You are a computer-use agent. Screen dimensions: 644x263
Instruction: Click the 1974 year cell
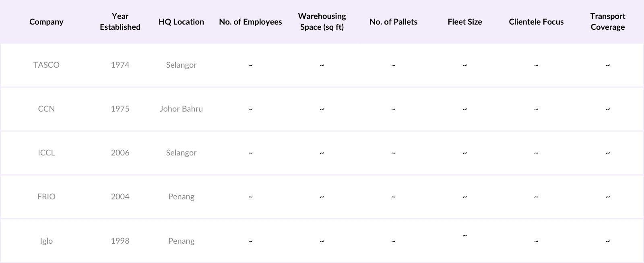[x=120, y=65]
